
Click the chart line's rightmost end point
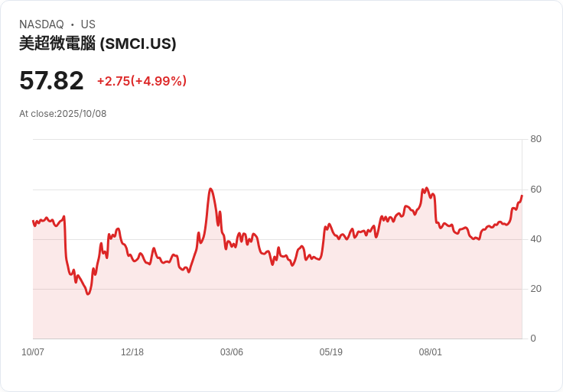tap(522, 196)
